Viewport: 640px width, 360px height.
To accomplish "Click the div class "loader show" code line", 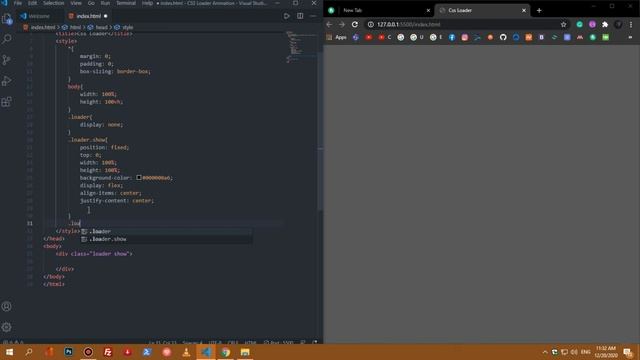I will (x=94, y=254).
